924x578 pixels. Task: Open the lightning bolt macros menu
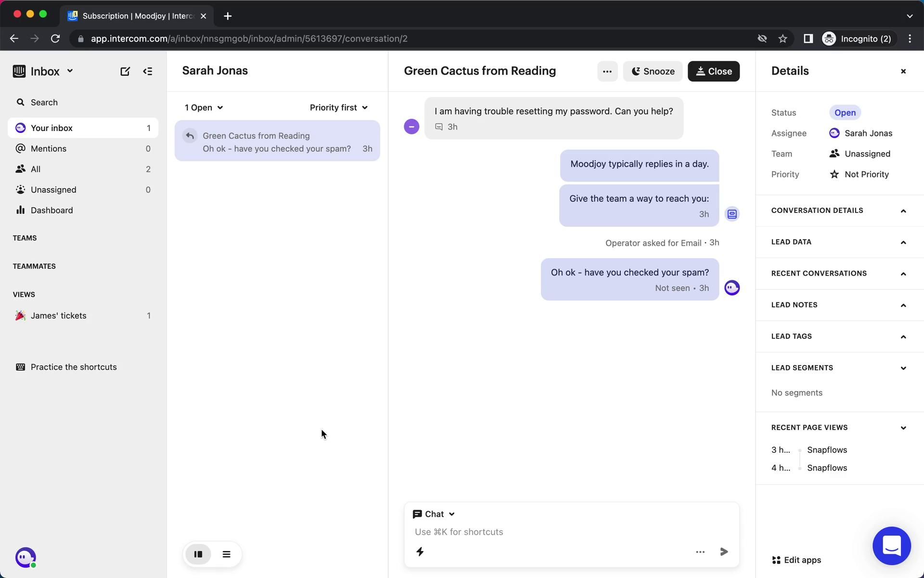(420, 552)
